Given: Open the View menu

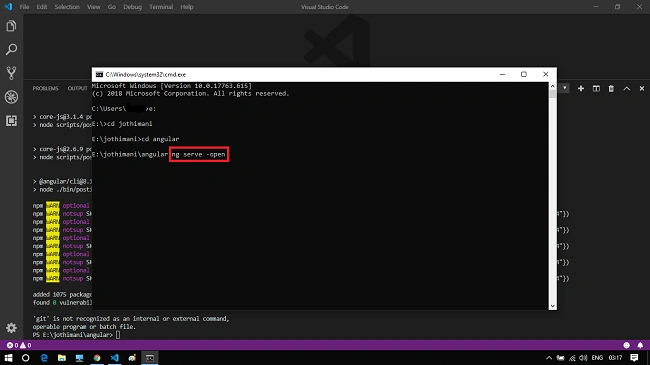Looking at the screenshot, I should [94, 7].
